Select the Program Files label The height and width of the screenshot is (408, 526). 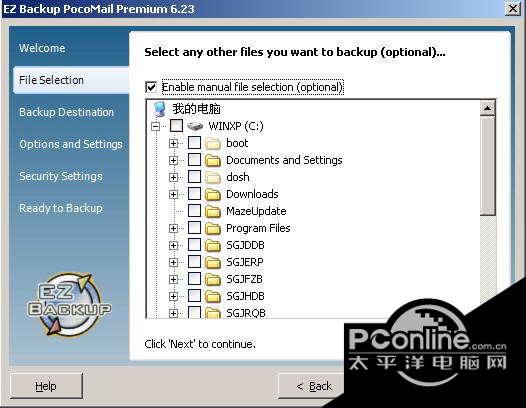[x=258, y=228]
